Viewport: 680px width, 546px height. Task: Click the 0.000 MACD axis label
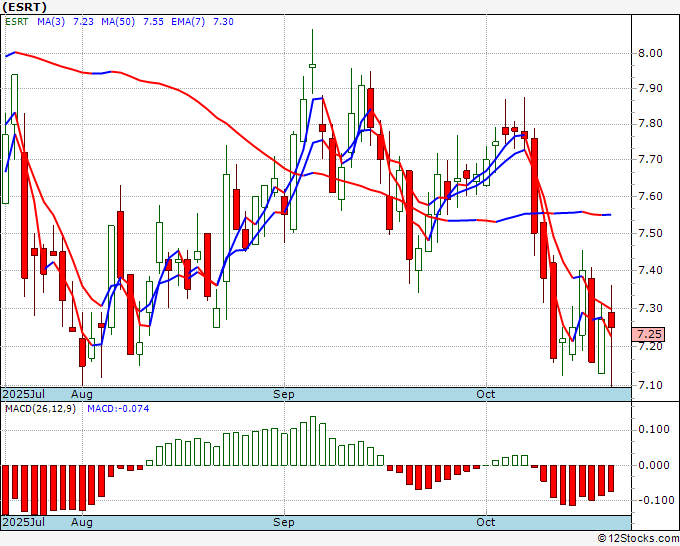[x=654, y=466]
